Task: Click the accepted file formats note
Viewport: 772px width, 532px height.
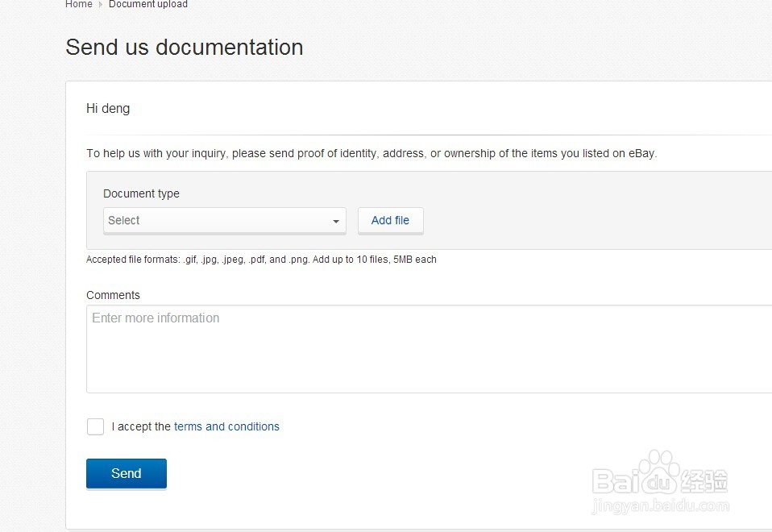Action: tap(261, 260)
